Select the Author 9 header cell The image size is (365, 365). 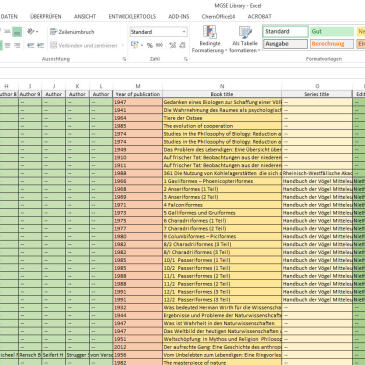point(30,94)
